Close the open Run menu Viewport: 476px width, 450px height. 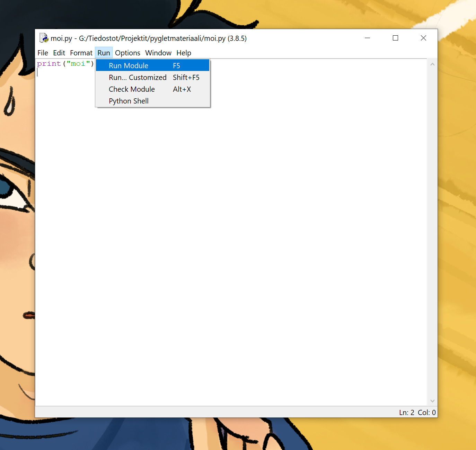[104, 53]
